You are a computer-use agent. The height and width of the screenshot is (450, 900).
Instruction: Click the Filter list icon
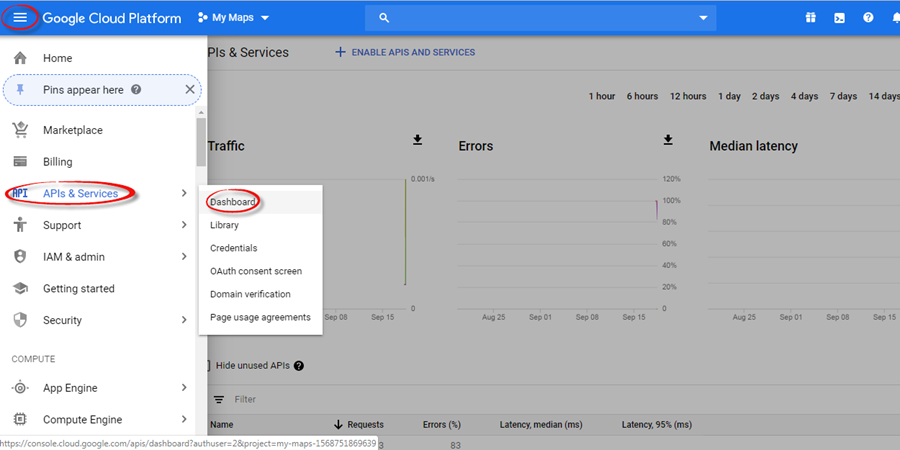pyautogui.click(x=219, y=399)
